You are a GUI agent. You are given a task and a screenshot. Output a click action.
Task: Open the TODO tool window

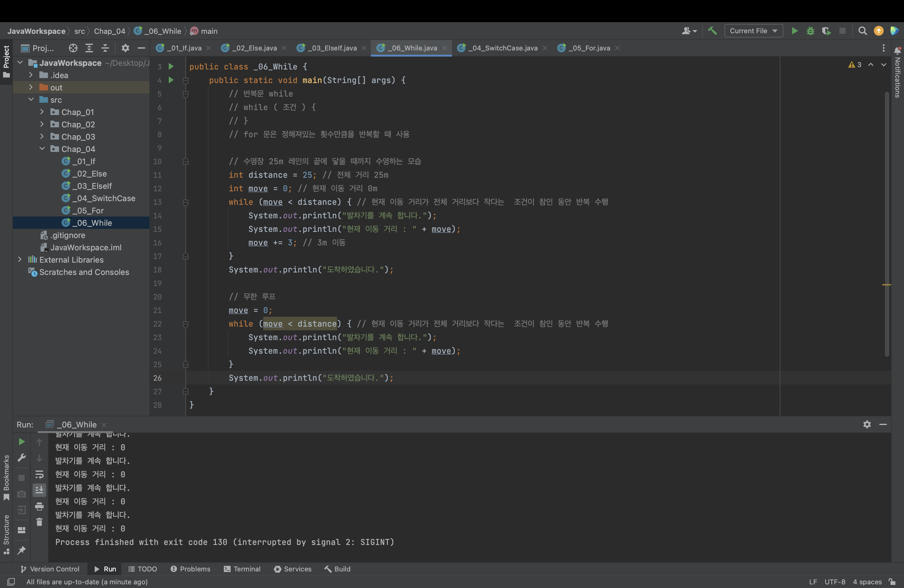click(x=143, y=569)
